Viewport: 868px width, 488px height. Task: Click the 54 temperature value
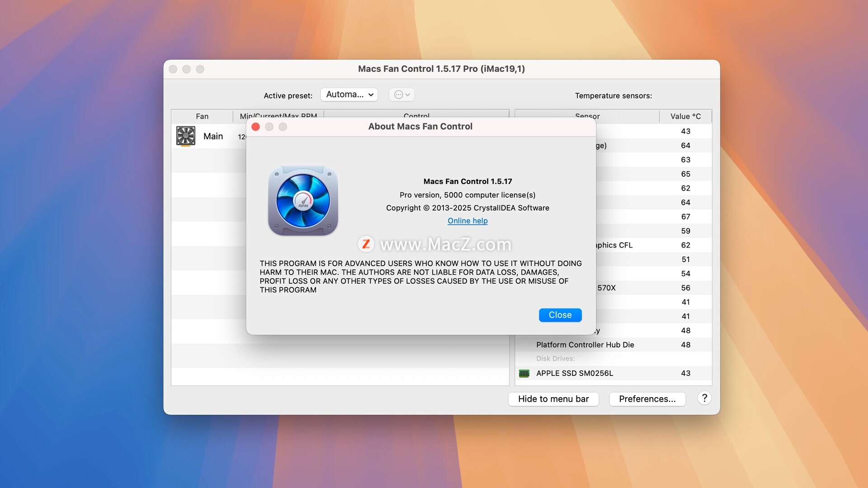pyautogui.click(x=685, y=274)
